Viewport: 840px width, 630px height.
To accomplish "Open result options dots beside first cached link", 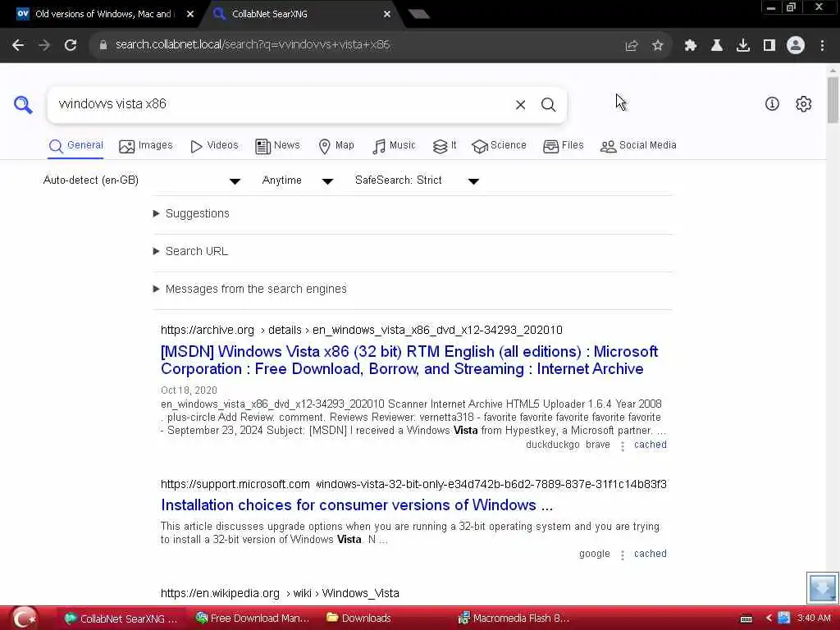I will pos(622,445).
